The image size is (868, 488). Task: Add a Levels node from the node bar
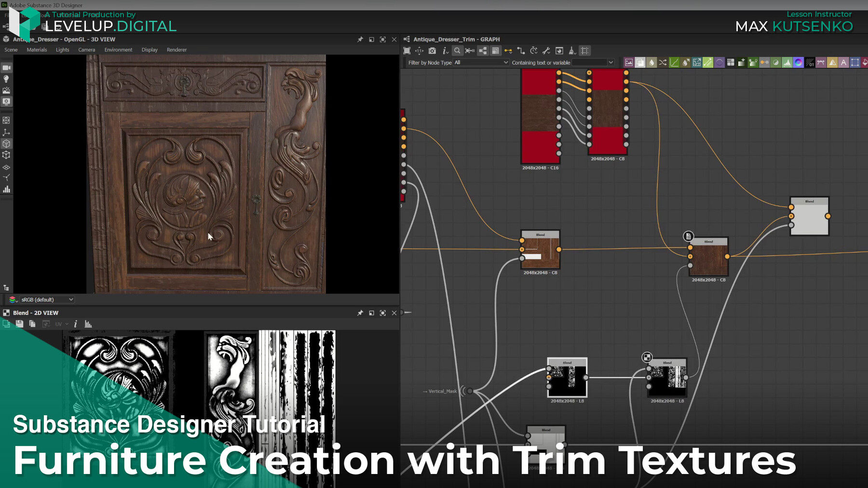pyautogui.click(x=787, y=62)
